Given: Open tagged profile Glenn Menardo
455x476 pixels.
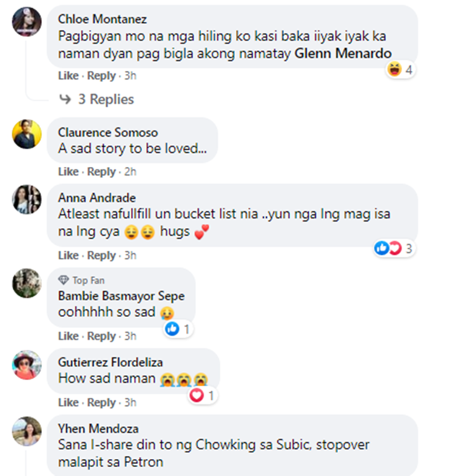Looking at the screenshot, I should pos(343,53).
